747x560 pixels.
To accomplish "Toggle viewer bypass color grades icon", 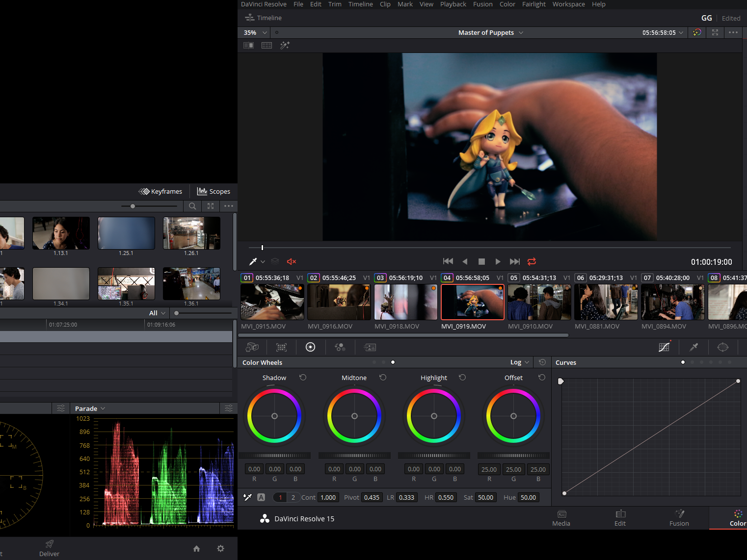I will click(x=697, y=32).
